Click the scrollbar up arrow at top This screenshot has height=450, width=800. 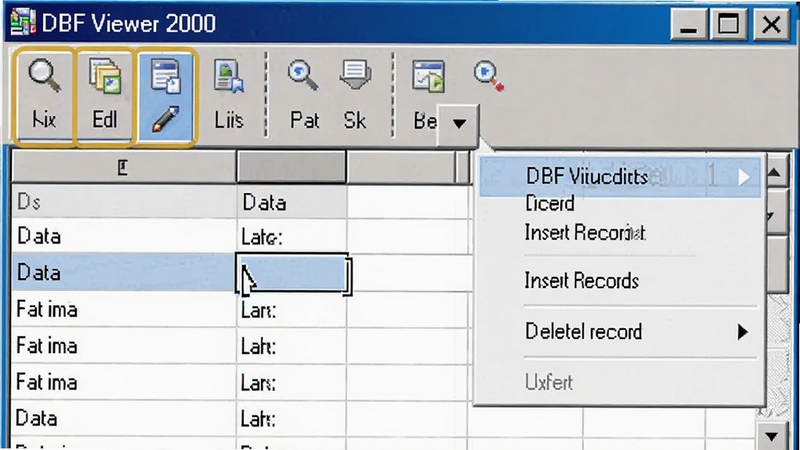pyautogui.click(x=774, y=172)
